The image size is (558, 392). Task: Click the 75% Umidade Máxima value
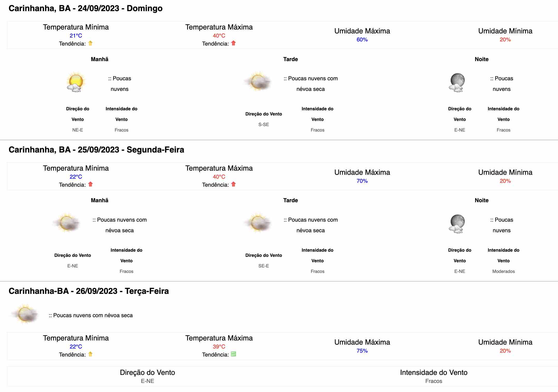pos(362,351)
